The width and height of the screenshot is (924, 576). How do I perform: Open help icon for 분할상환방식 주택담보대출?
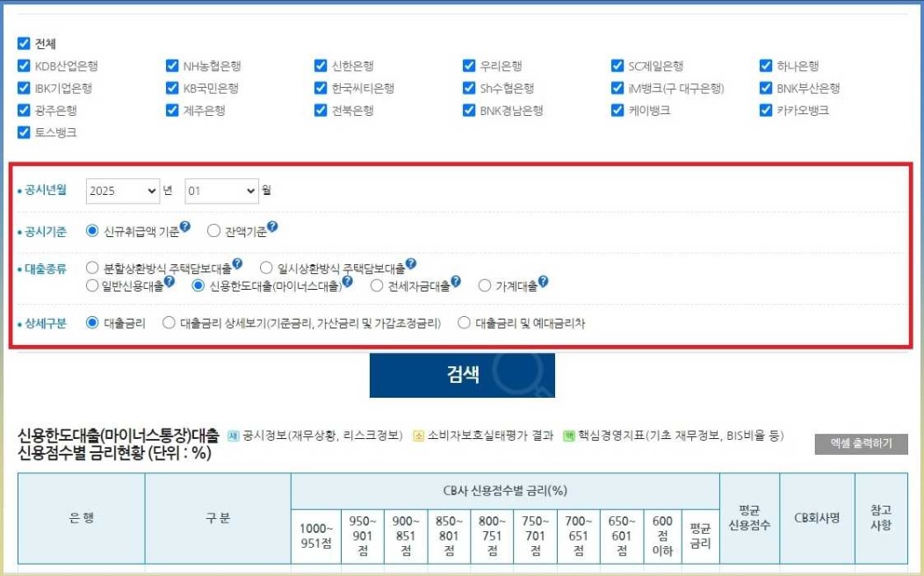[238, 265]
